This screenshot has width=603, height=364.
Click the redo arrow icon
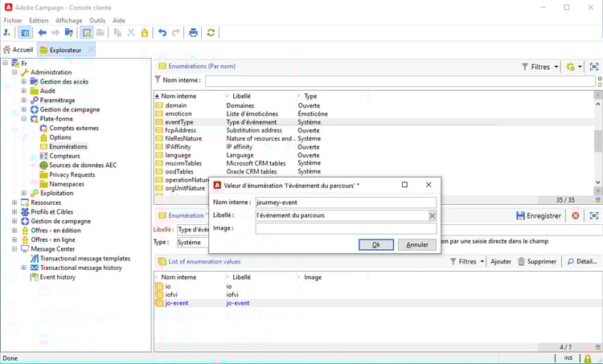click(x=176, y=33)
